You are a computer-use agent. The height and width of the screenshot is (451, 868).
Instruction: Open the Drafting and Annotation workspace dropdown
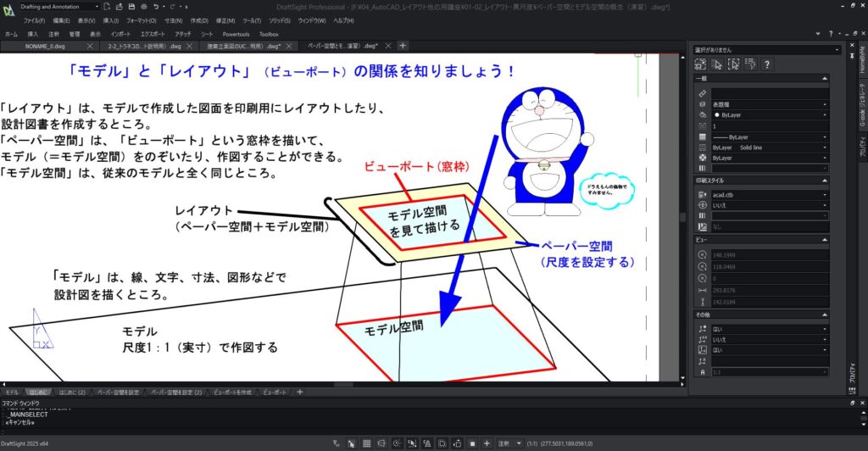[x=58, y=7]
